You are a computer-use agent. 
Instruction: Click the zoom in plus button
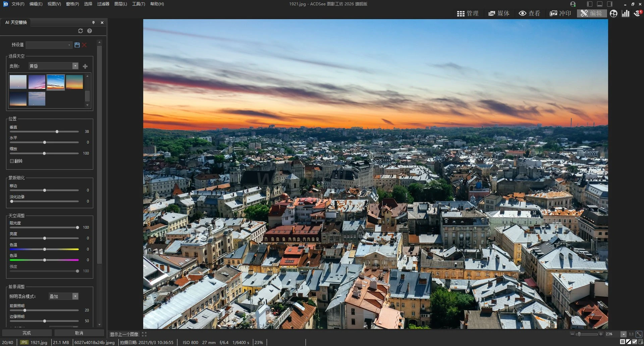[x=601, y=334]
